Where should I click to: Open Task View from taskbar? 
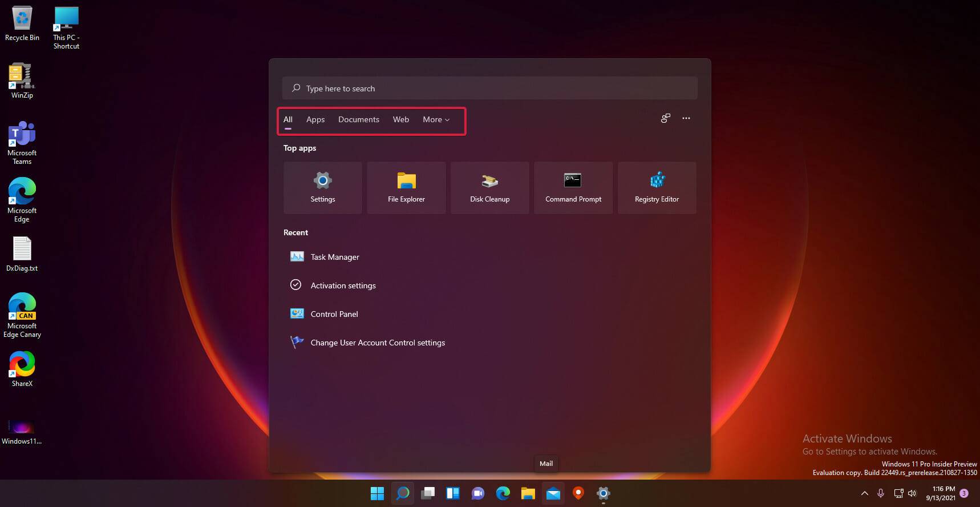click(428, 493)
